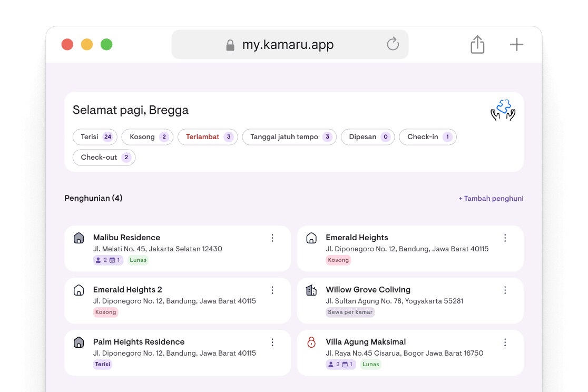The width and height of the screenshot is (588, 392).
Task: Open a new tab with plus icon
Action: [x=516, y=44]
